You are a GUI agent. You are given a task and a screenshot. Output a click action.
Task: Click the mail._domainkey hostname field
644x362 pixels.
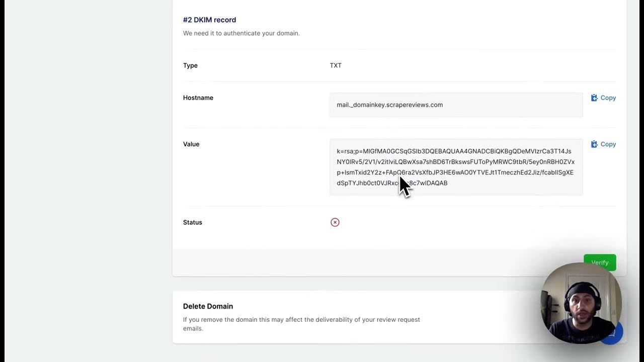pos(455,105)
